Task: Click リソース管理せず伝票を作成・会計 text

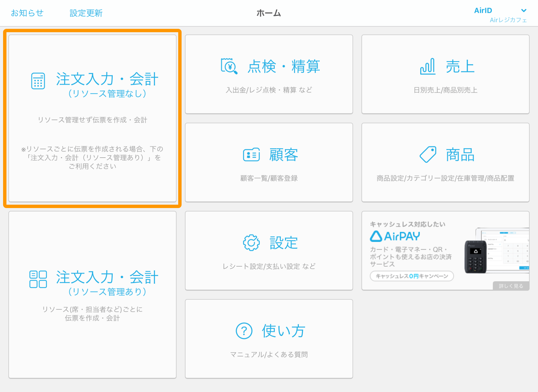Action: (x=92, y=120)
